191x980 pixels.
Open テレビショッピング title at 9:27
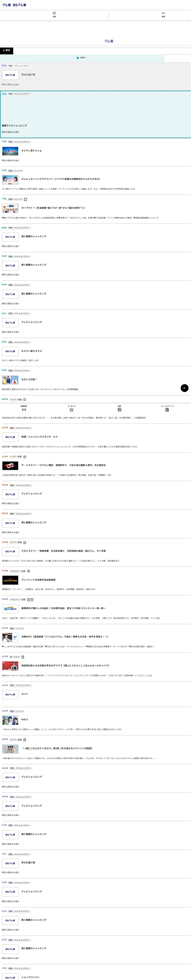(x=32, y=322)
